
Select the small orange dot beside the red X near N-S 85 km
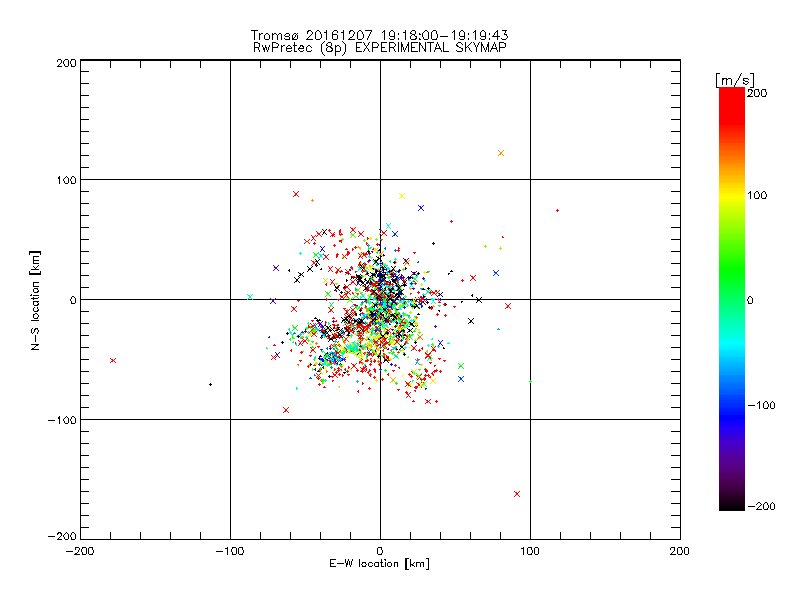pos(312,201)
